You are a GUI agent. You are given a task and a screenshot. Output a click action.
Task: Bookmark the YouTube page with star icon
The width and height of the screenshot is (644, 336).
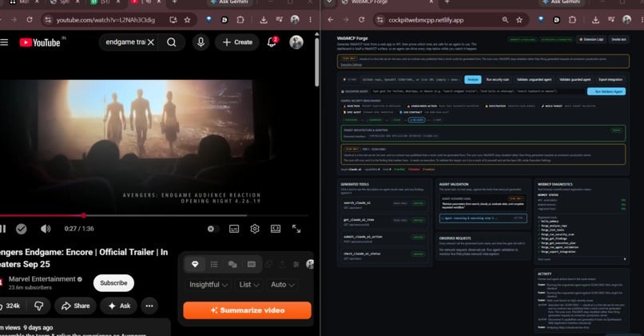pos(187,20)
